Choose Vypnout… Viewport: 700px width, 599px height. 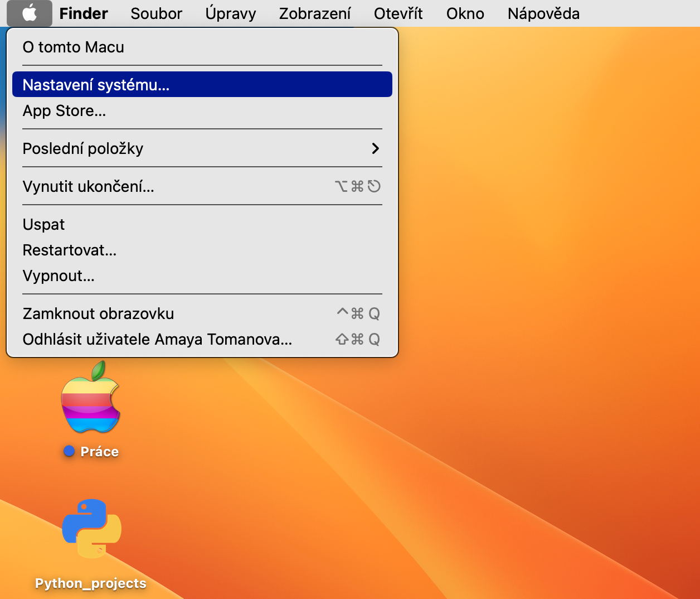[202, 276]
